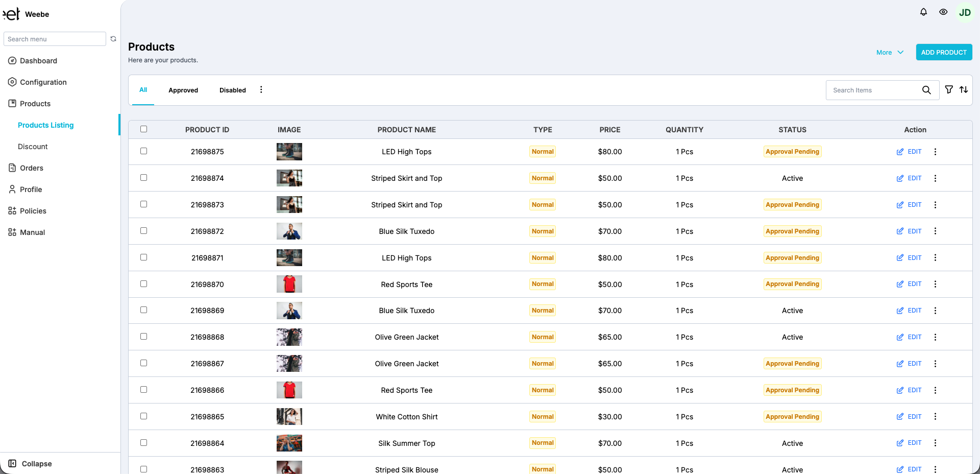Click the refresh icon beside the menu search box
Screen dimensions: 980x474
[x=113, y=39]
